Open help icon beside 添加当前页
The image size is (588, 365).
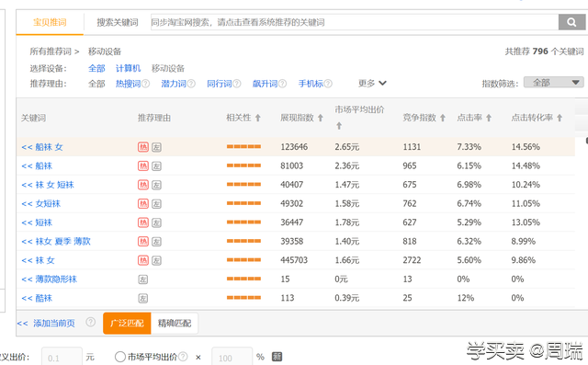coord(90,322)
